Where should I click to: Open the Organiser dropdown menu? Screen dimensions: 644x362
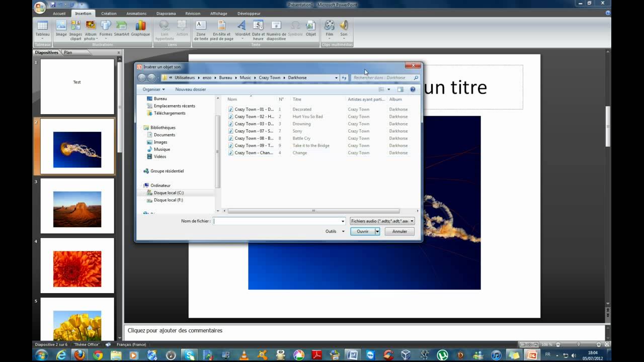coord(153,89)
